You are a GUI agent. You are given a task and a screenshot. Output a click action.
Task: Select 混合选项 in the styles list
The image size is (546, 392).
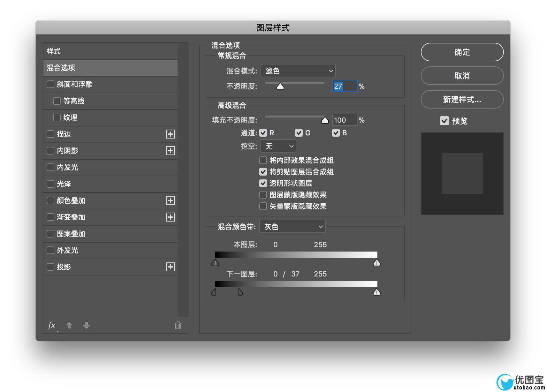[x=110, y=68]
